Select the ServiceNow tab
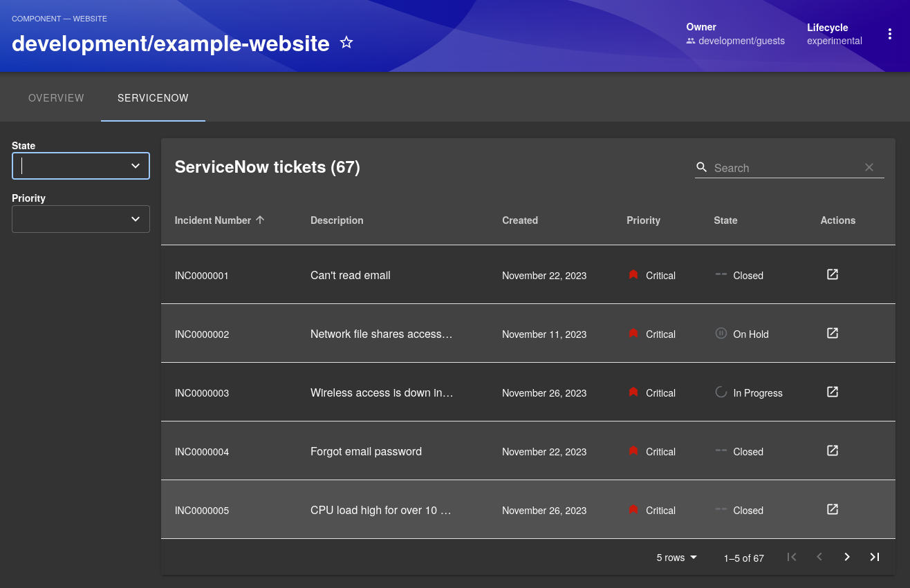910x588 pixels. [x=153, y=98]
